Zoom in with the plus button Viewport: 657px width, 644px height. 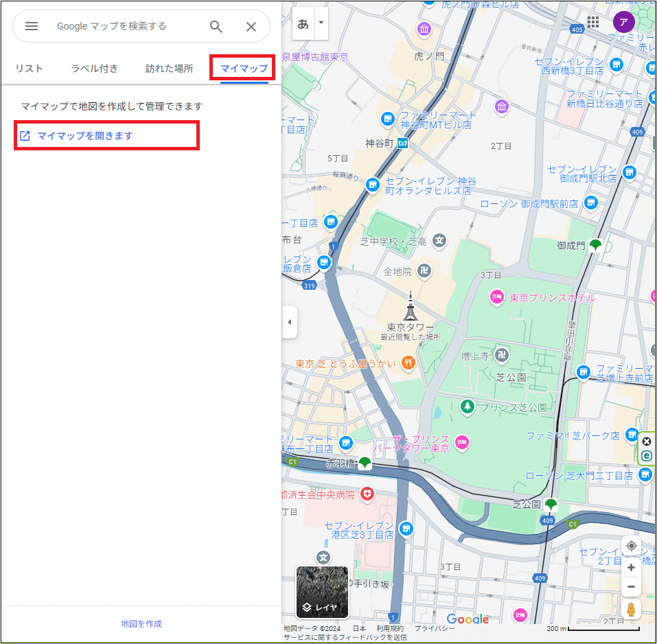[x=631, y=567]
